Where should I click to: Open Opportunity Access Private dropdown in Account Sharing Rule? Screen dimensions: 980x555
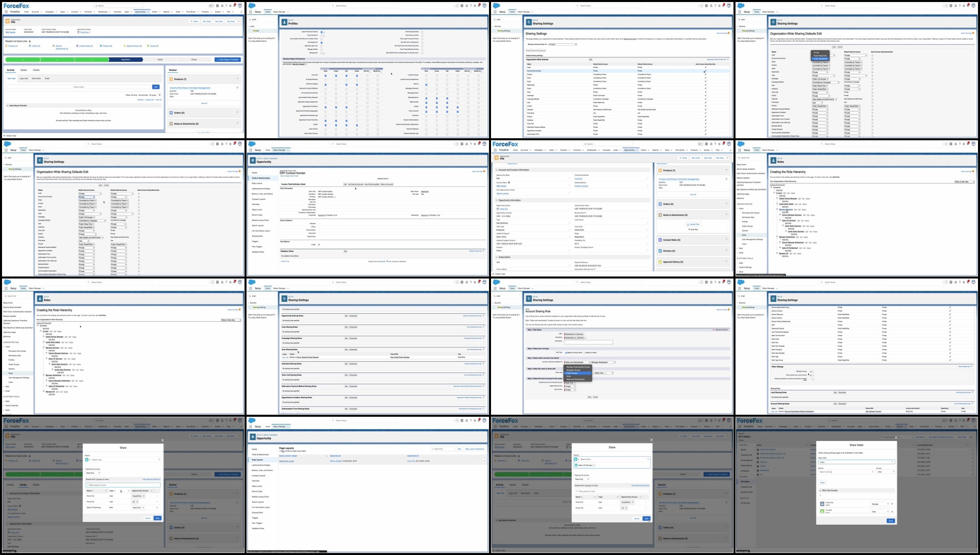coord(570,386)
